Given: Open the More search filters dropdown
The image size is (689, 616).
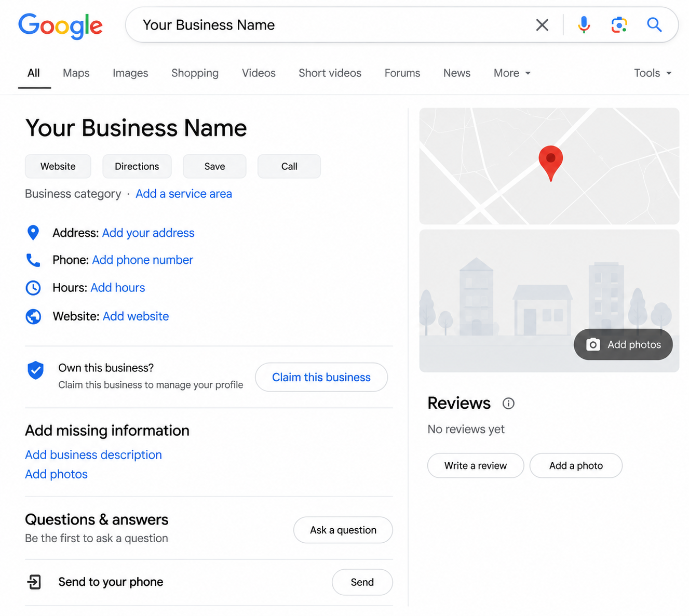Looking at the screenshot, I should (512, 73).
